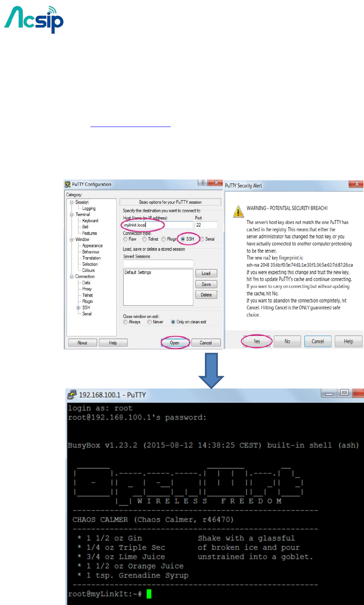Select Telnet in the category tree
This screenshot has width=364, height=605.
tap(87, 295)
